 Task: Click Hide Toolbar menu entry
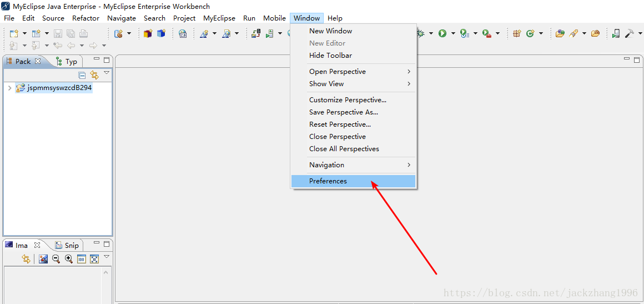pyautogui.click(x=353, y=55)
